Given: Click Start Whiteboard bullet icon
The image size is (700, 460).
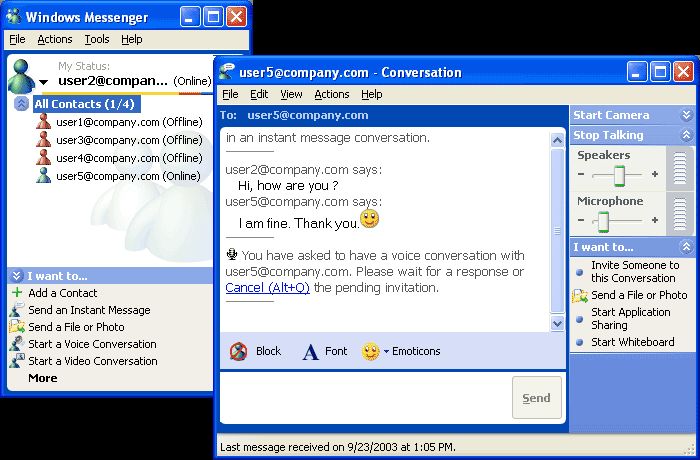Looking at the screenshot, I should (x=579, y=342).
